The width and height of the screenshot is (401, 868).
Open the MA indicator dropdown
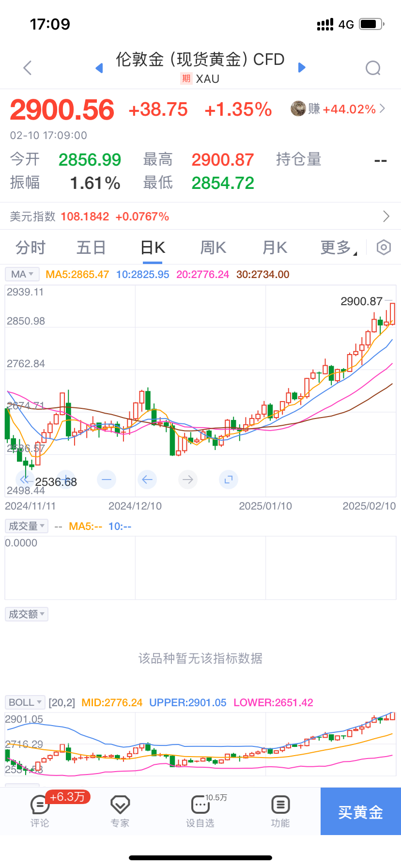(x=22, y=274)
